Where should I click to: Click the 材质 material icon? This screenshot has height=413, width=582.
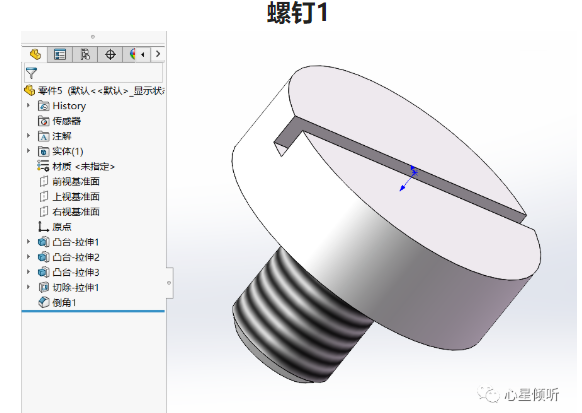click(x=43, y=166)
